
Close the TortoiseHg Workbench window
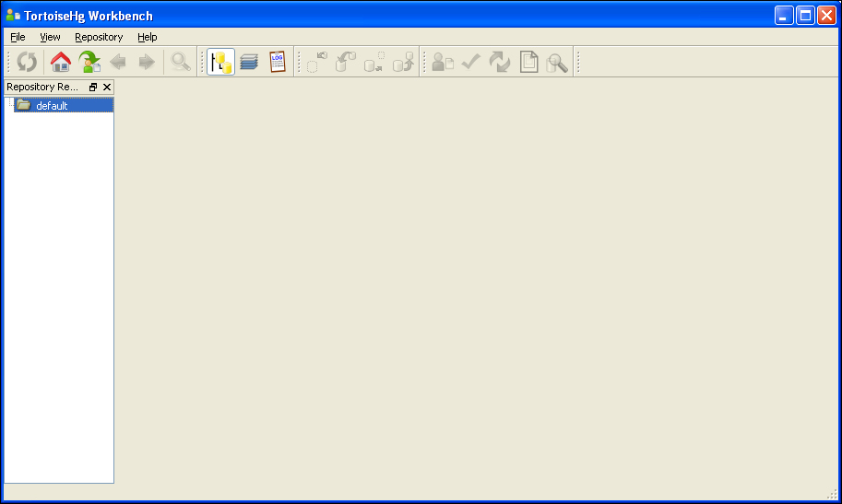[827, 16]
